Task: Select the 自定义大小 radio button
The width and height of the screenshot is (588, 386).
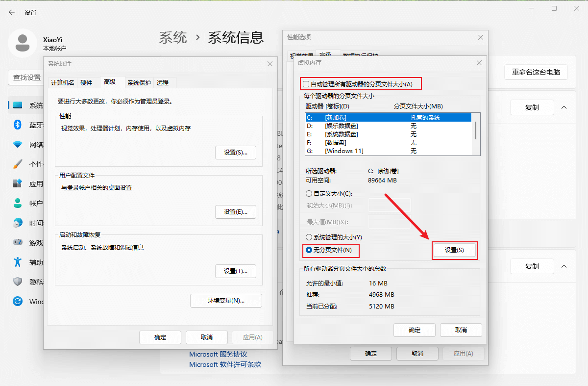Action: (309, 193)
